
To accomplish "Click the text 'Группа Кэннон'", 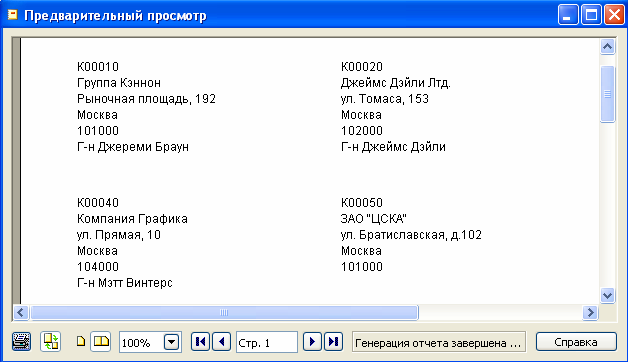I will pos(119,82).
